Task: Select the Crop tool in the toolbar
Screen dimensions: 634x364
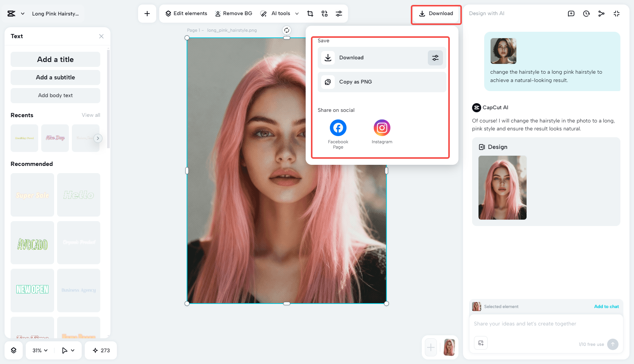Action: [310, 13]
